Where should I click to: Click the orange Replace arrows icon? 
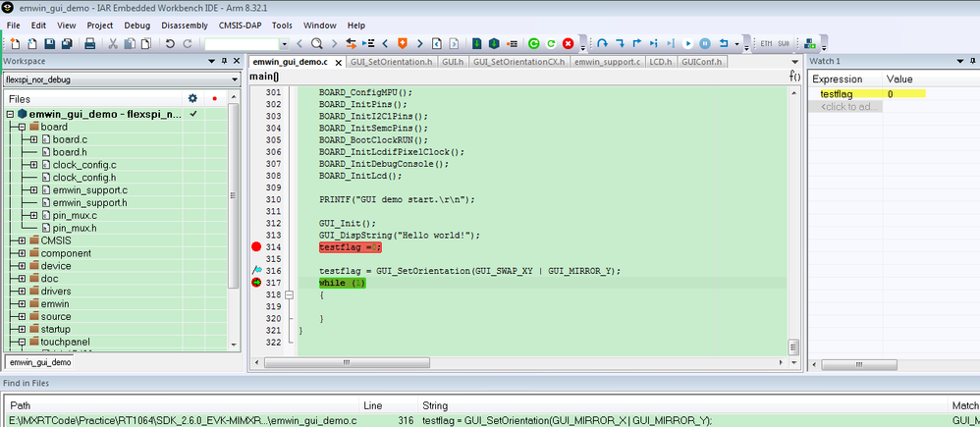351,44
